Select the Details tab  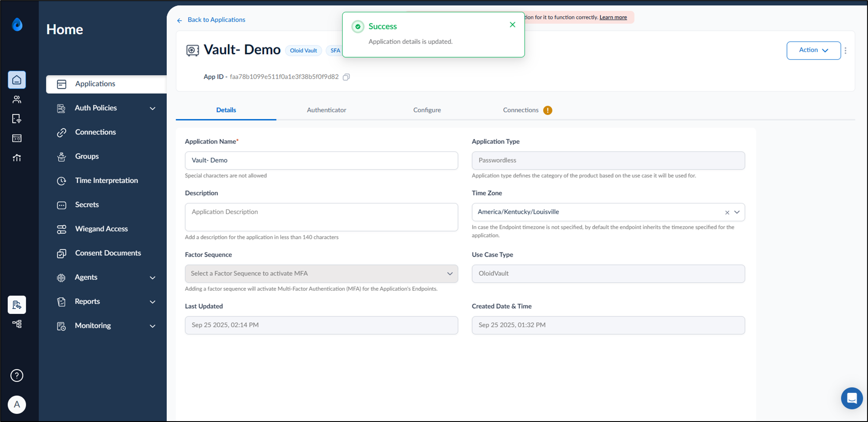[x=226, y=110]
